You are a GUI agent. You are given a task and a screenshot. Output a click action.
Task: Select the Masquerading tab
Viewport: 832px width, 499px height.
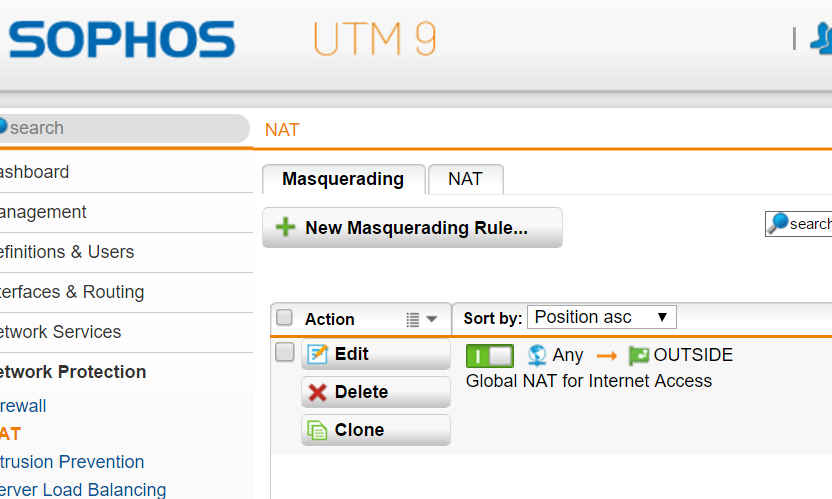click(343, 179)
